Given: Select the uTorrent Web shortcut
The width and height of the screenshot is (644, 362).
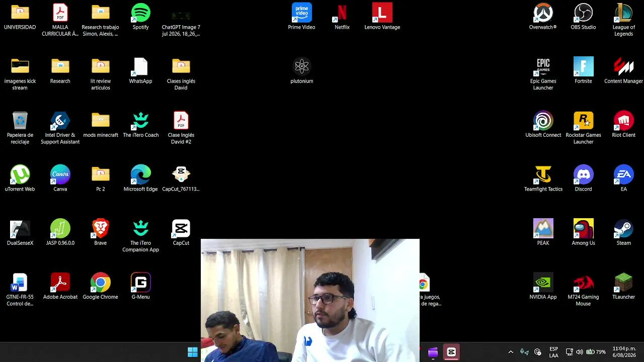Looking at the screenshot, I should coord(20,174).
